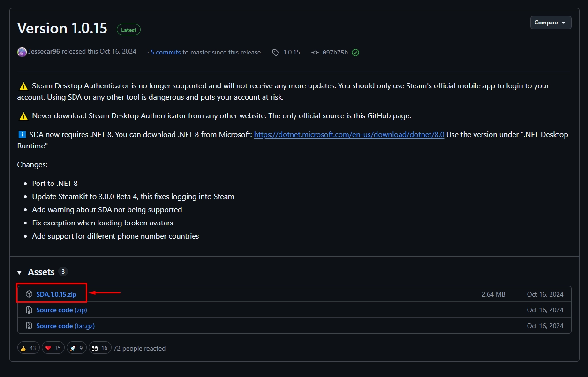The image size is (588, 377).
Task: Toggle the thumbs up reaction
Action: pyautogui.click(x=28, y=348)
